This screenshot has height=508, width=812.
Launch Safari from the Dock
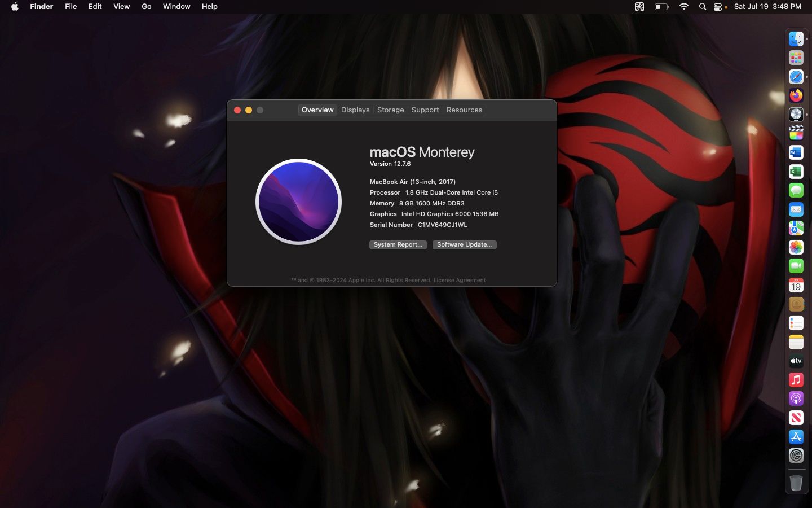coord(796,77)
